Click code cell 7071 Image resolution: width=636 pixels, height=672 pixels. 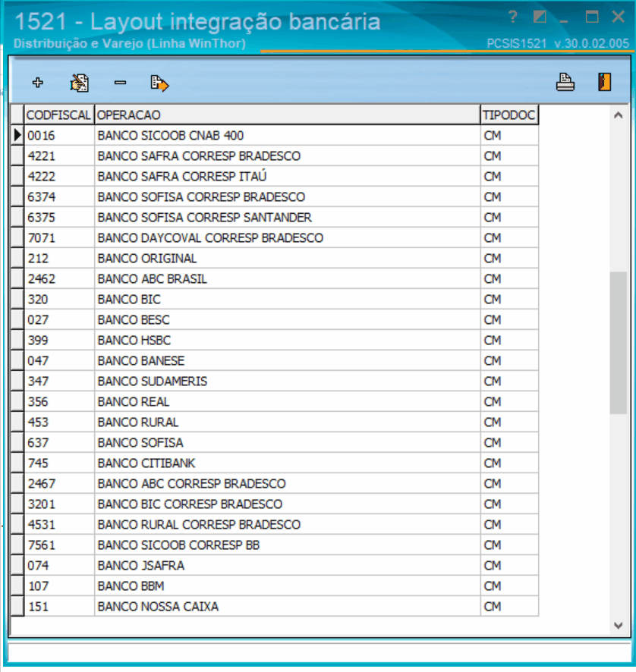[59, 238]
